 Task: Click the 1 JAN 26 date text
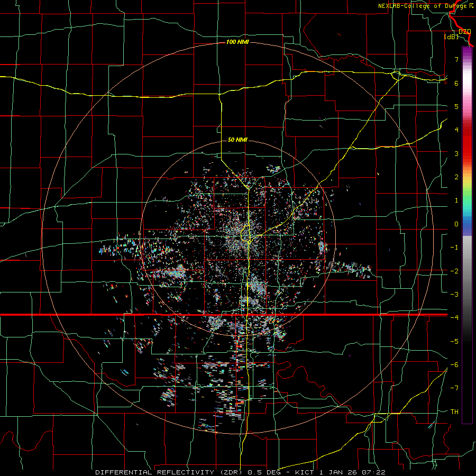coord(340,472)
